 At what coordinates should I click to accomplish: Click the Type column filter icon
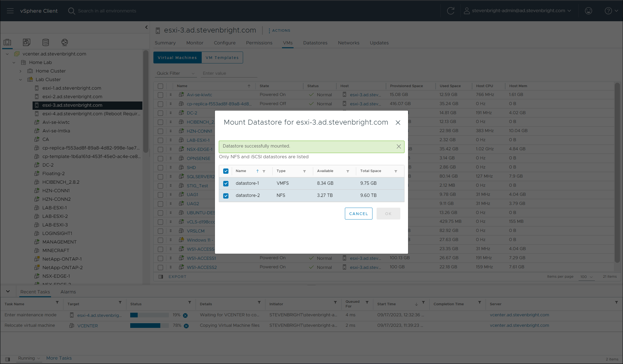[304, 171]
